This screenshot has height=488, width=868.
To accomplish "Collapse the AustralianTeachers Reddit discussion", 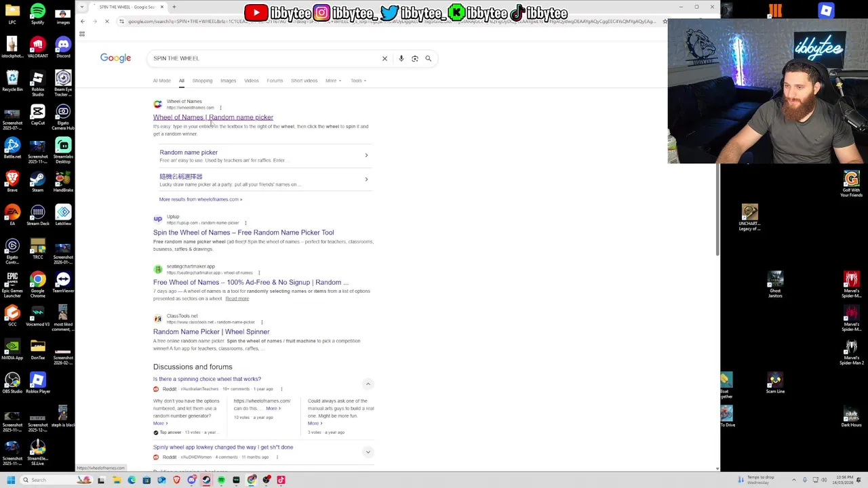I will pos(368,384).
